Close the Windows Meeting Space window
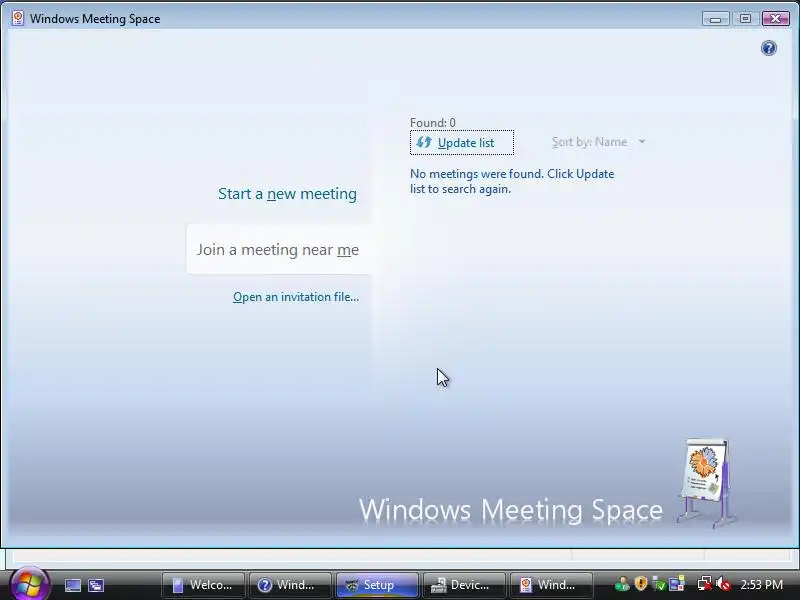Screen dimensions: 800x600 (x=776, y=19)
